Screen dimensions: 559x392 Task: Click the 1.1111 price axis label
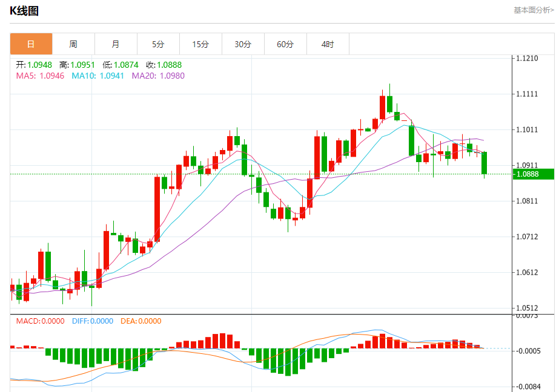(x=528, y=94)
